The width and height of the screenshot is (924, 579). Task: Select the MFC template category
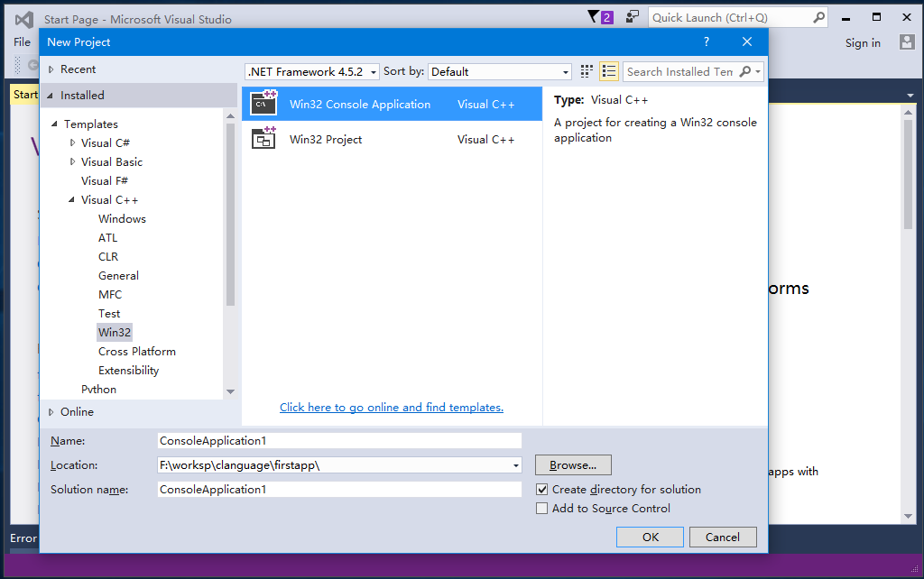(110, 295)
